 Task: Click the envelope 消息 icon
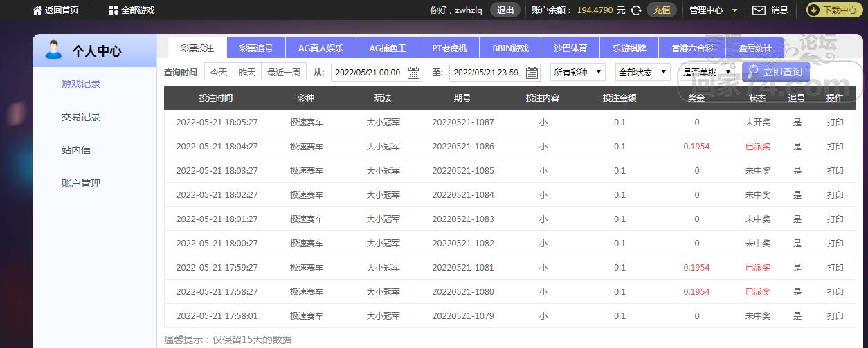759,10
